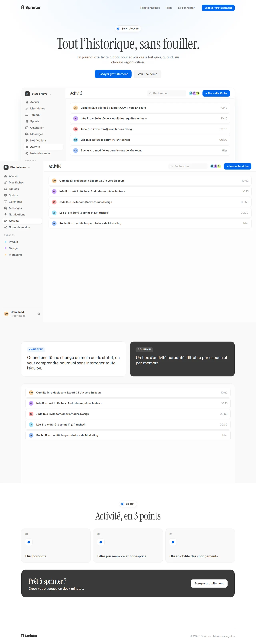Click the settings gear next to Camille M.
Screen dimensions: 256x644
coord(39,314)
